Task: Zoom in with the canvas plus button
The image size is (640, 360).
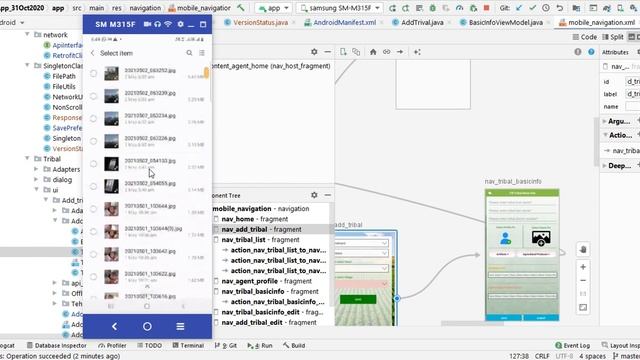Action: 583,267
